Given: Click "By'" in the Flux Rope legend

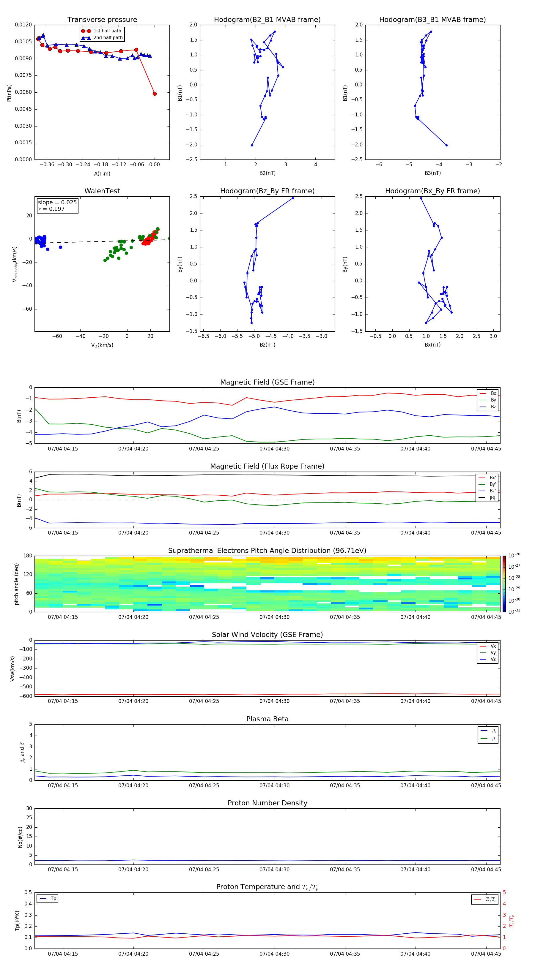Looking at the screenshot, I should click(493, 484).
